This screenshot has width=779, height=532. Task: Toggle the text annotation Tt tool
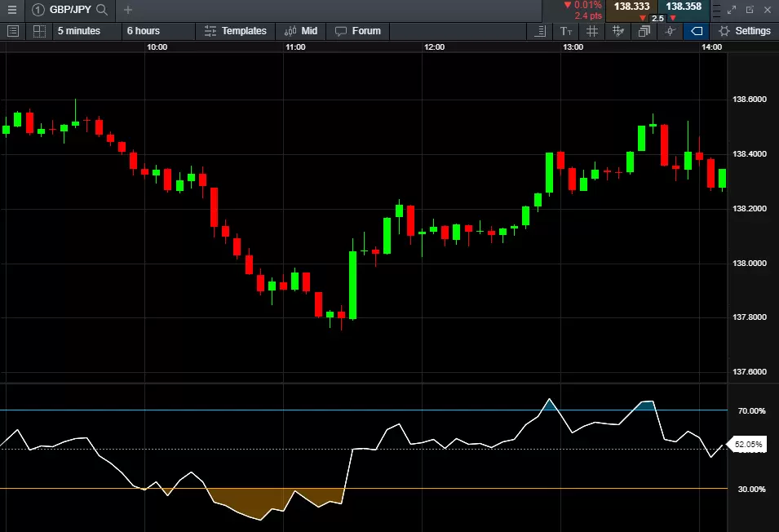(x=566, y=31)
